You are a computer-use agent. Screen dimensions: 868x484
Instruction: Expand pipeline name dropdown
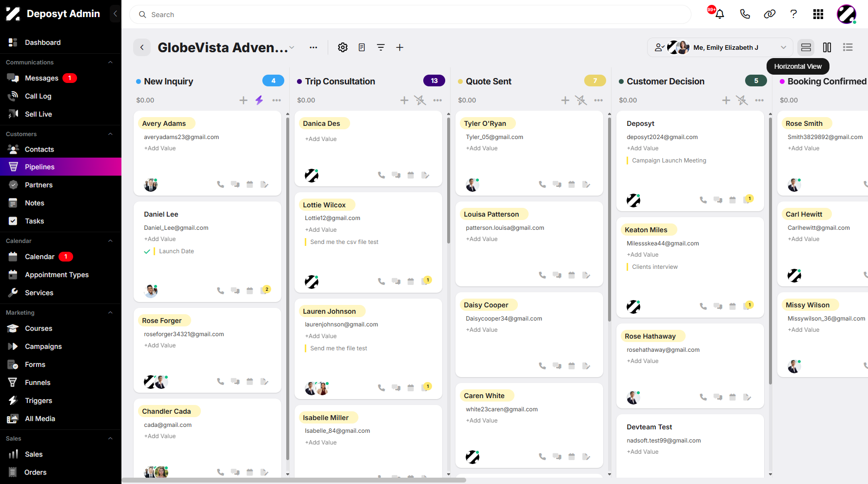click(x=292, y=47)
